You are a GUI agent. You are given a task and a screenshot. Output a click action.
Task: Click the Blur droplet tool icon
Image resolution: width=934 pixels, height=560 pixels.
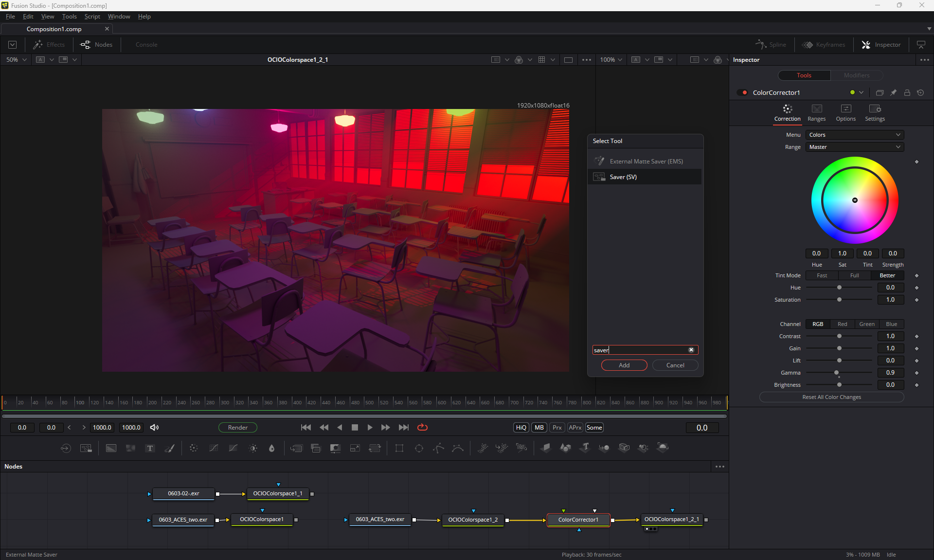pyautogui.click(x=271, y=448)
